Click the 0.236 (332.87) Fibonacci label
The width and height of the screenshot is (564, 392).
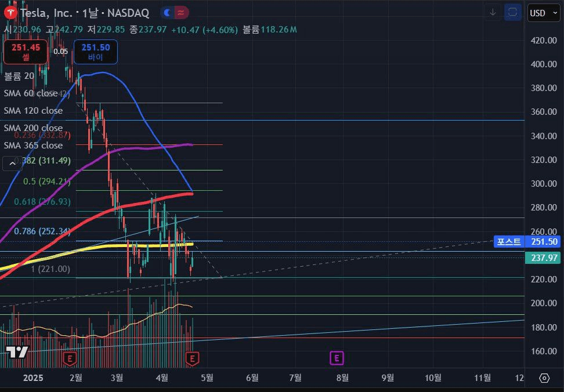42,135
